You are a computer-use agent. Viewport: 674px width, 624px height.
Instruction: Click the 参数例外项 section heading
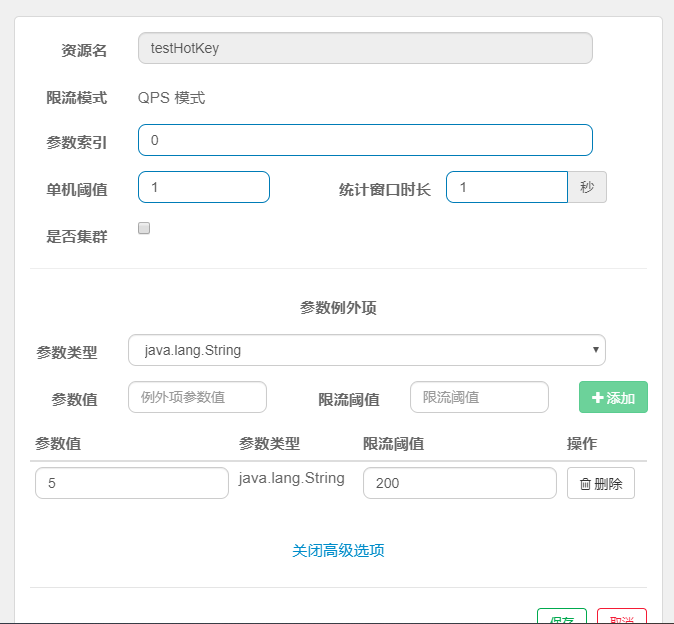point(338,308)
